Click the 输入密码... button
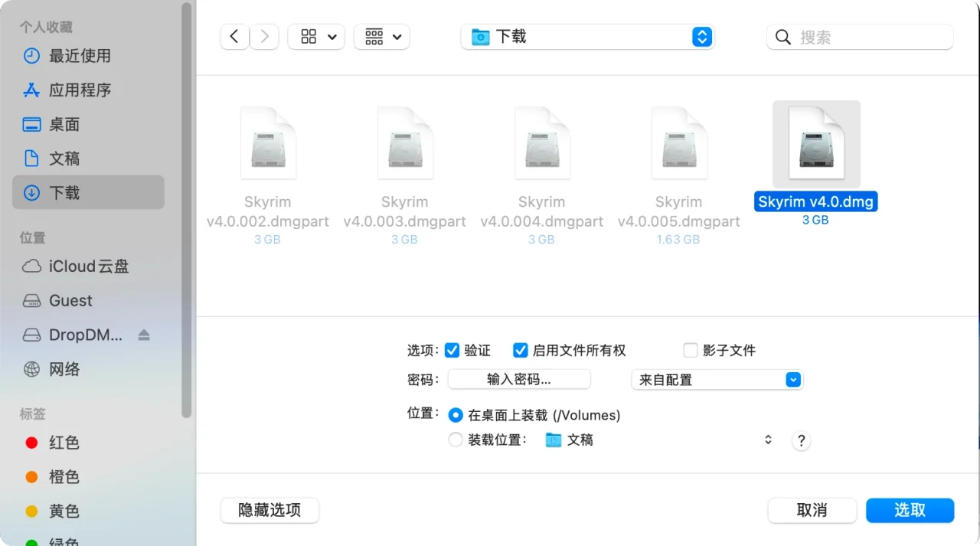 (519, 379)
